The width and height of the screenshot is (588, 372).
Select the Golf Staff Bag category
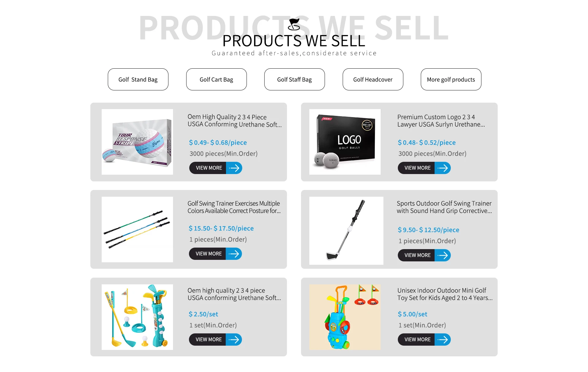pyautogui.click(x=295, y=79)
